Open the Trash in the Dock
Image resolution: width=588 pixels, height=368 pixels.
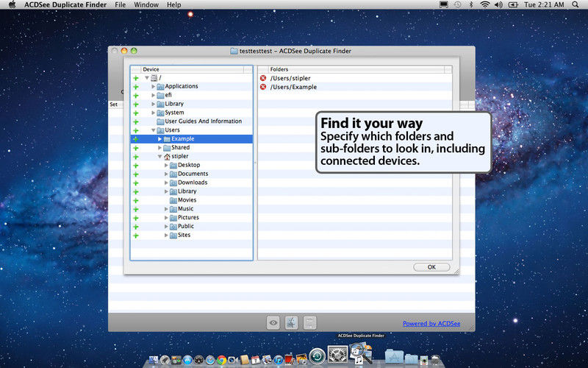tap(435, 360)
